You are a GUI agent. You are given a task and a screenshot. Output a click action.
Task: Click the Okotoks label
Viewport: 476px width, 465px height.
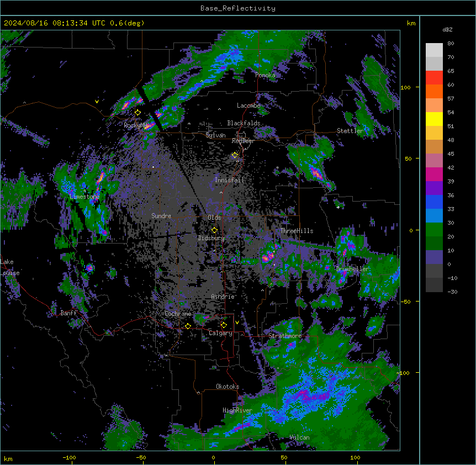228,387
